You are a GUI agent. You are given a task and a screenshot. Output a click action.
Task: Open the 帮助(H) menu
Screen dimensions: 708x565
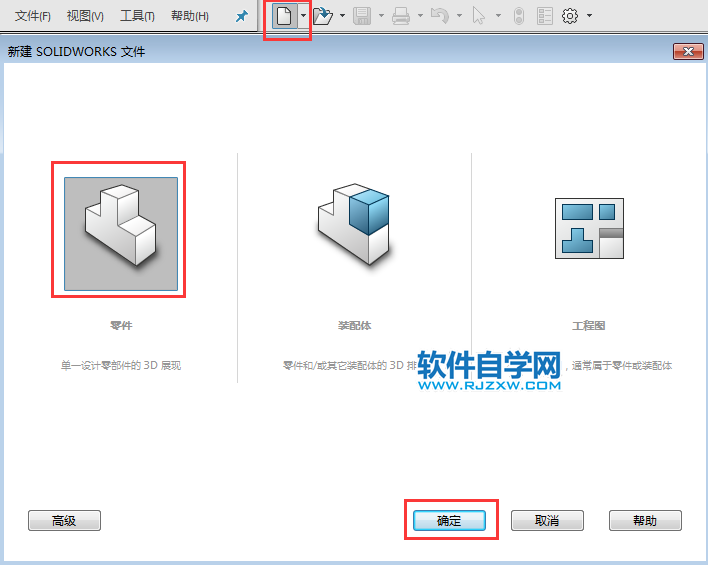tap(190, 16)
